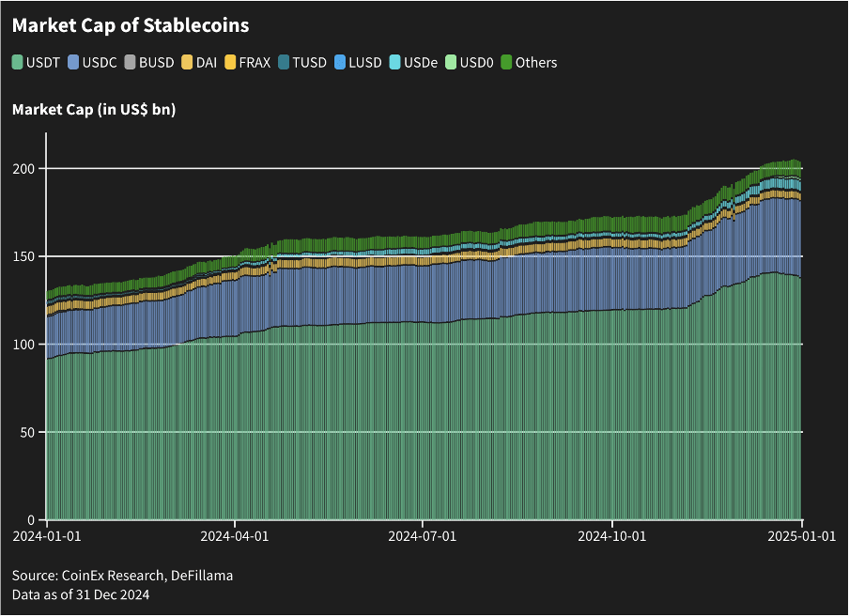The height and width of the screenshot is (616, 849).
Task: Click the 2024-07-01 x-axis date label
Action: [x=424, y=536]
